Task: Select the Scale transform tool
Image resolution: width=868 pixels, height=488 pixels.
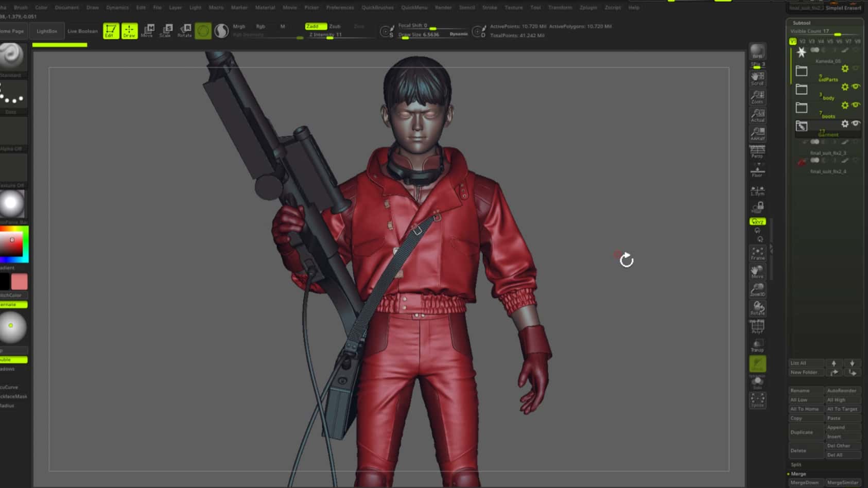Action: coord(166,31)
